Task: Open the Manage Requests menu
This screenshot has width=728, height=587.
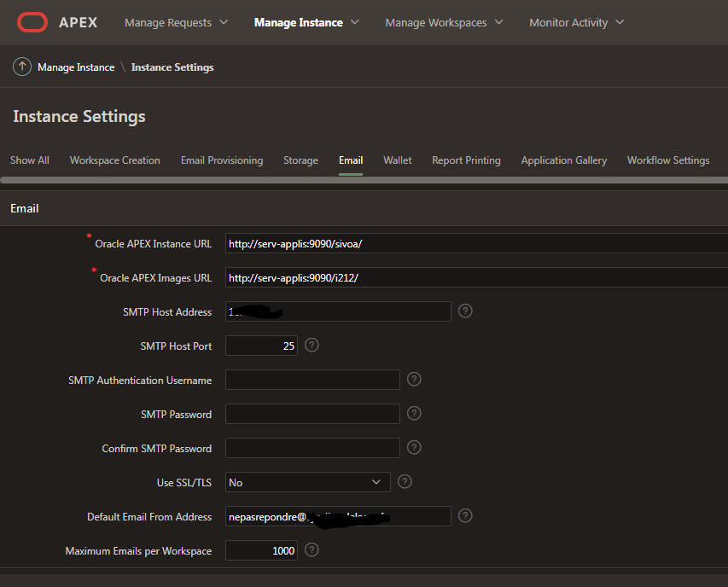Action: coord(175,22)
